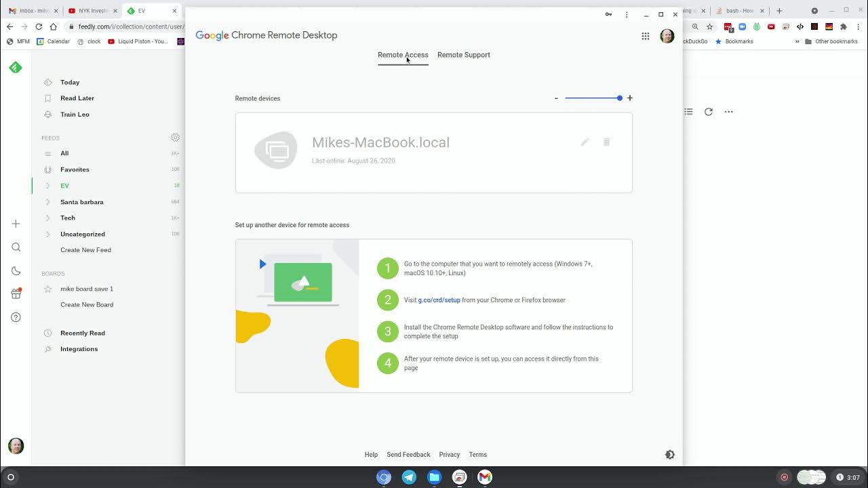Switch to the Remote Support tab
The height and width of the screenshot is (488, 868).
pos(464,55)
